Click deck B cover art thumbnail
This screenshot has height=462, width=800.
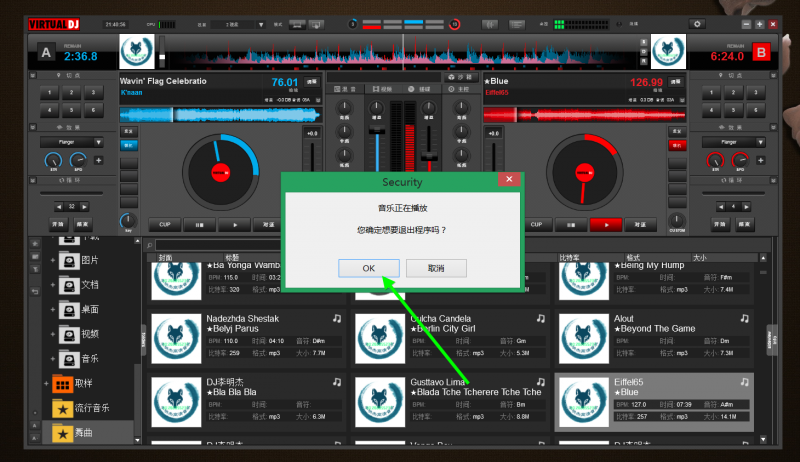pyautogui.click(x=668, y=52)
